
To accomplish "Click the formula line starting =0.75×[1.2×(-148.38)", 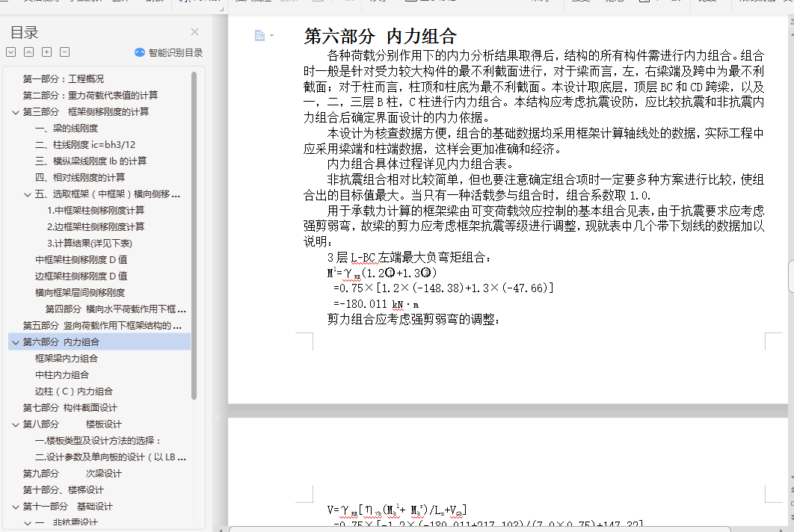I will coord(443,288).
